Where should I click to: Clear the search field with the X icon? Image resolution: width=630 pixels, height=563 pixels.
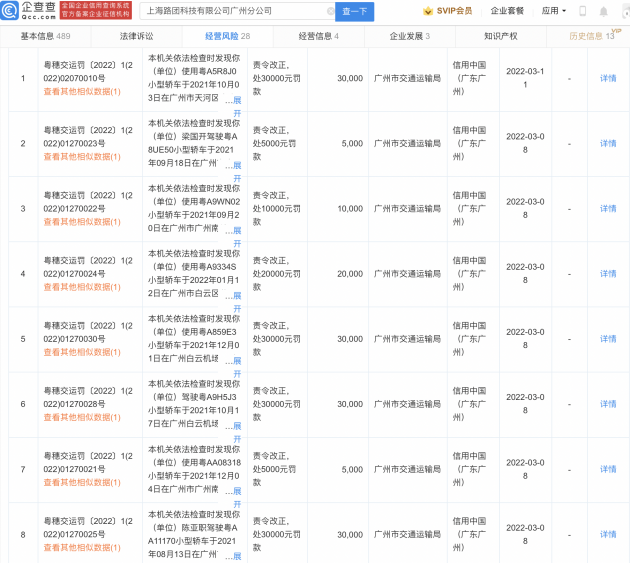point(331,11)
